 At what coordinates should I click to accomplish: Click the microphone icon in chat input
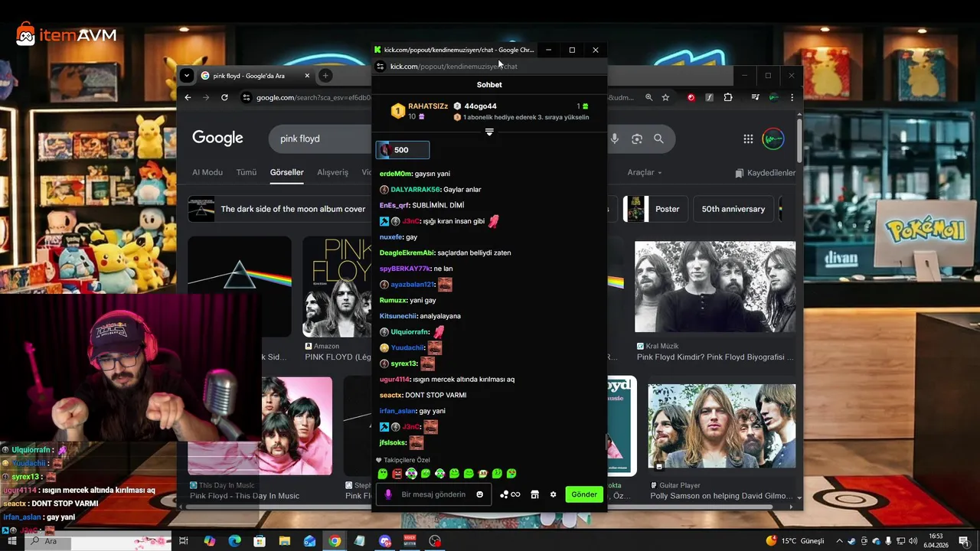pyautogui.click(x=388, y=494)
